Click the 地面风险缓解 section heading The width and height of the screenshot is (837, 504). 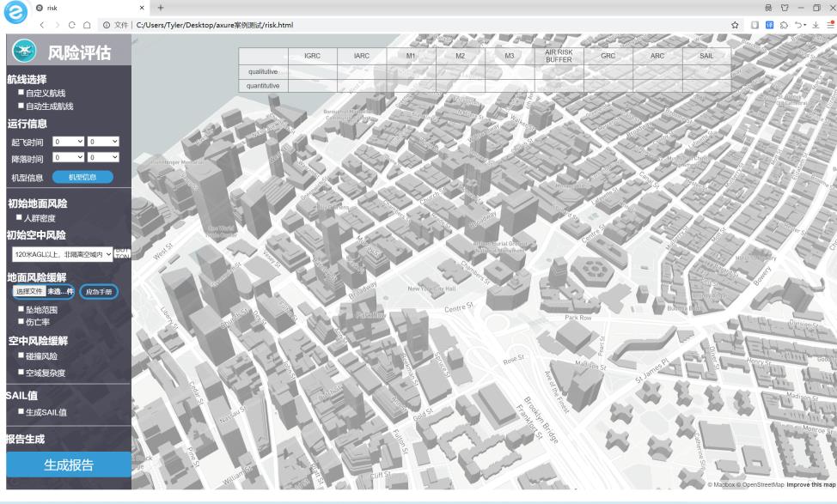tap(37, 276)
